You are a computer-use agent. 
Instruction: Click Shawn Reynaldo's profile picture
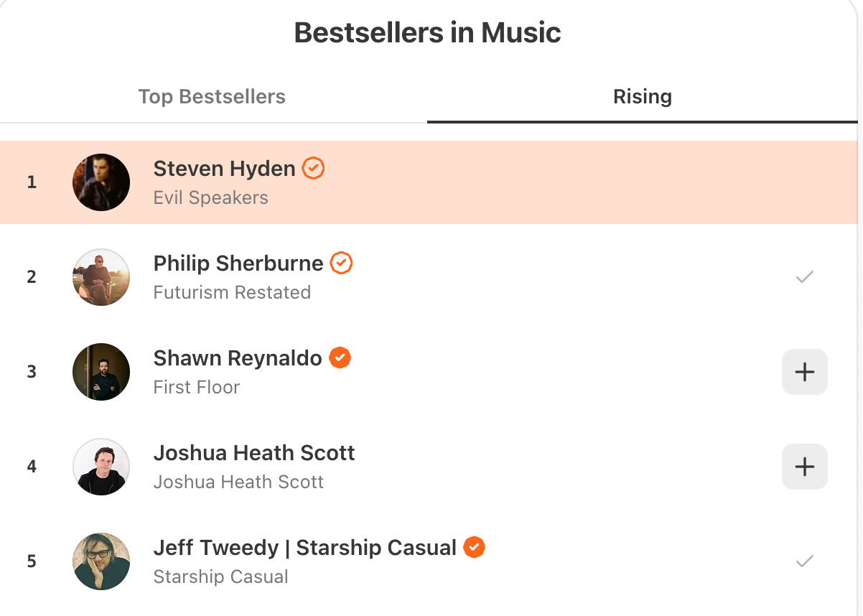[x=101, y=372]
